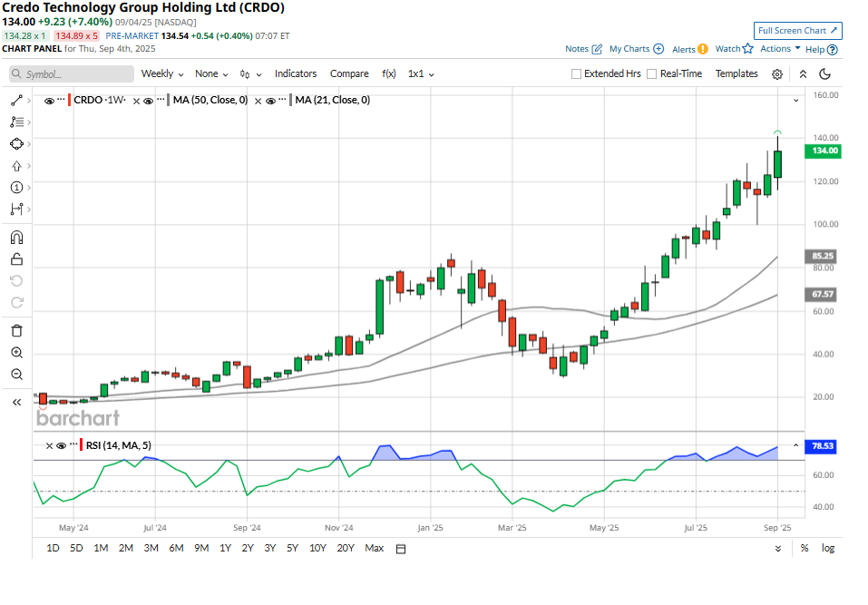Screen dimensions: 868x605
Task: Click Full Screen Chart button
Action: (797, 31)
